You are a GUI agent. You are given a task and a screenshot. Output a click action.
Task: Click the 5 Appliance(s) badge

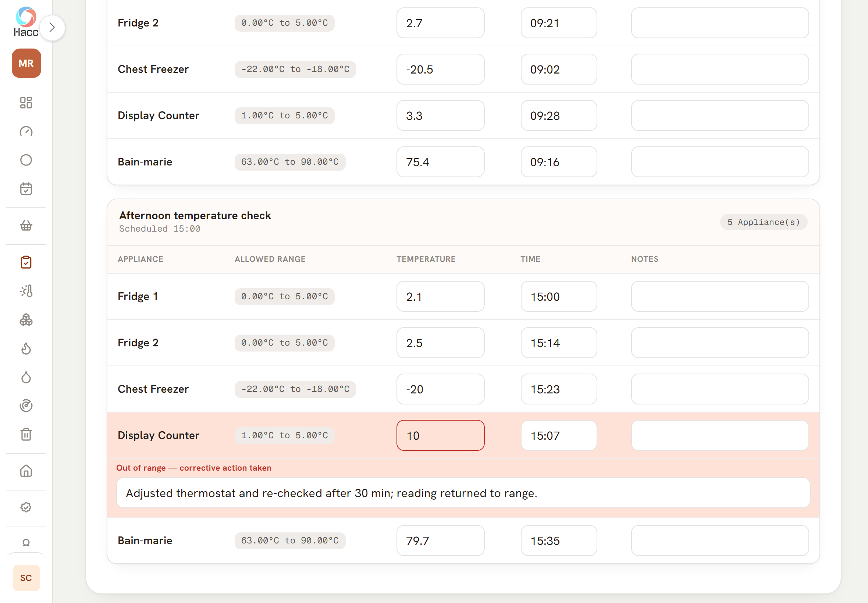point(763,222)
